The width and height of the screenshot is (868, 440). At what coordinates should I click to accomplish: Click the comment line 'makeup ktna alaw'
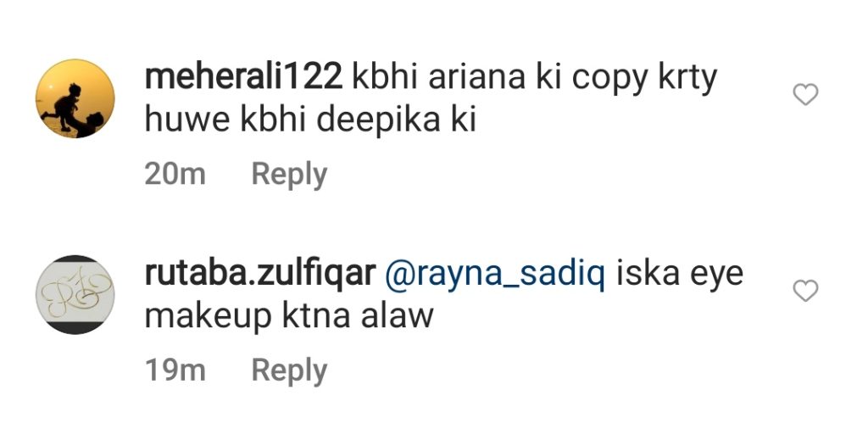click(x=289, y=316)
